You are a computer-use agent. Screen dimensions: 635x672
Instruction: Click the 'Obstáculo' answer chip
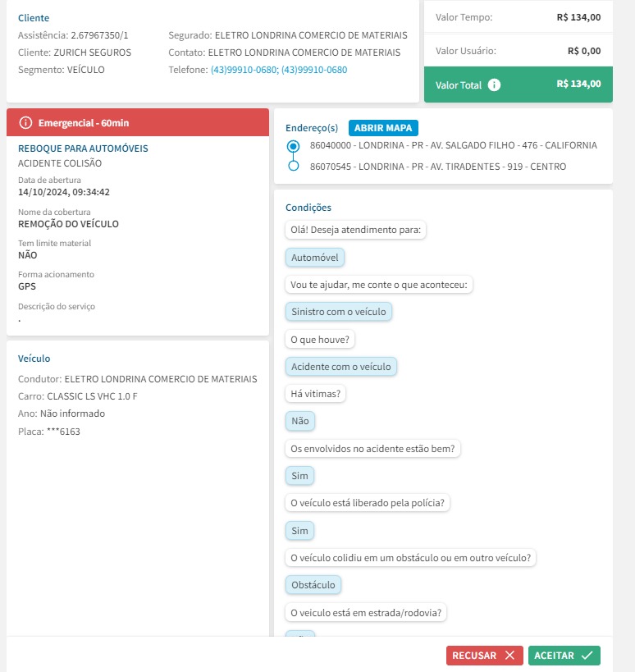314,585
